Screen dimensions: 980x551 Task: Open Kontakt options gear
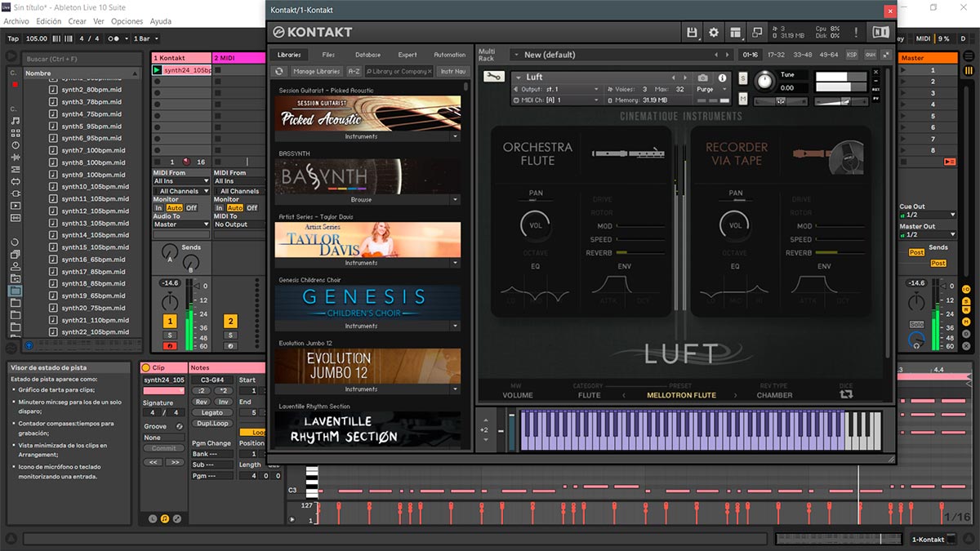click(x=714, y=33)
